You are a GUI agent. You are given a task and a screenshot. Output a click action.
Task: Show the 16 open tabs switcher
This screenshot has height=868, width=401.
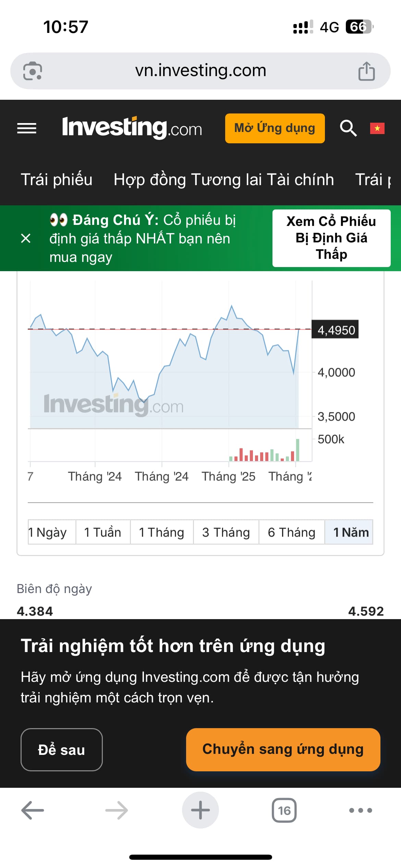[284, 810]
